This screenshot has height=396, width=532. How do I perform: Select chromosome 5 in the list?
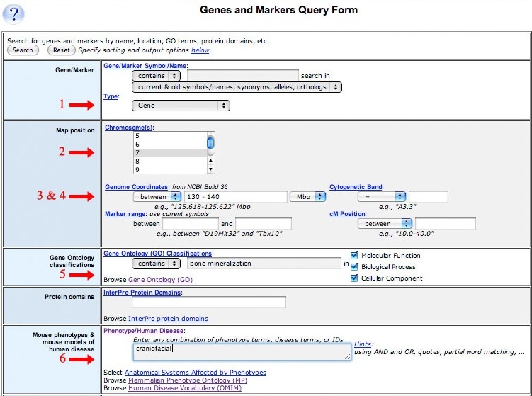point(170,136)
